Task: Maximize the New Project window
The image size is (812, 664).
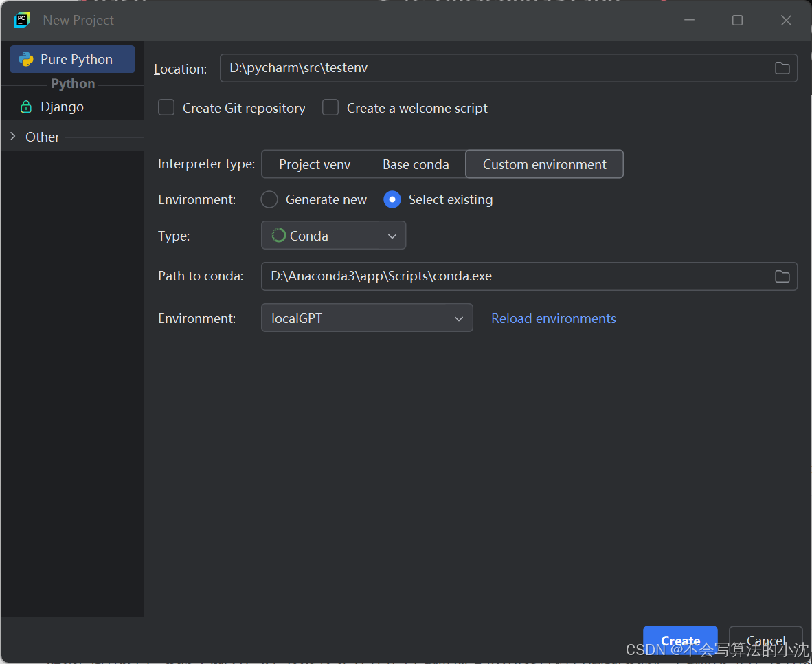Action: click(x=737, y=20)
